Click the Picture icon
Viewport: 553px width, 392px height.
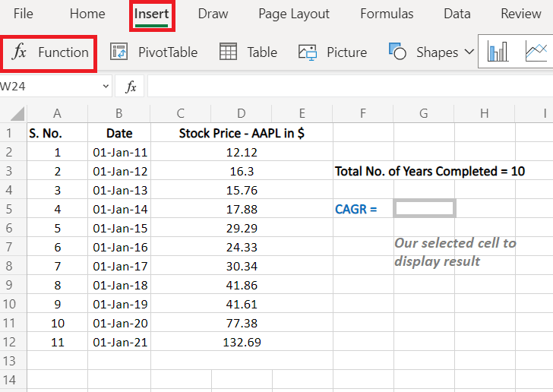tap(308, 52)
